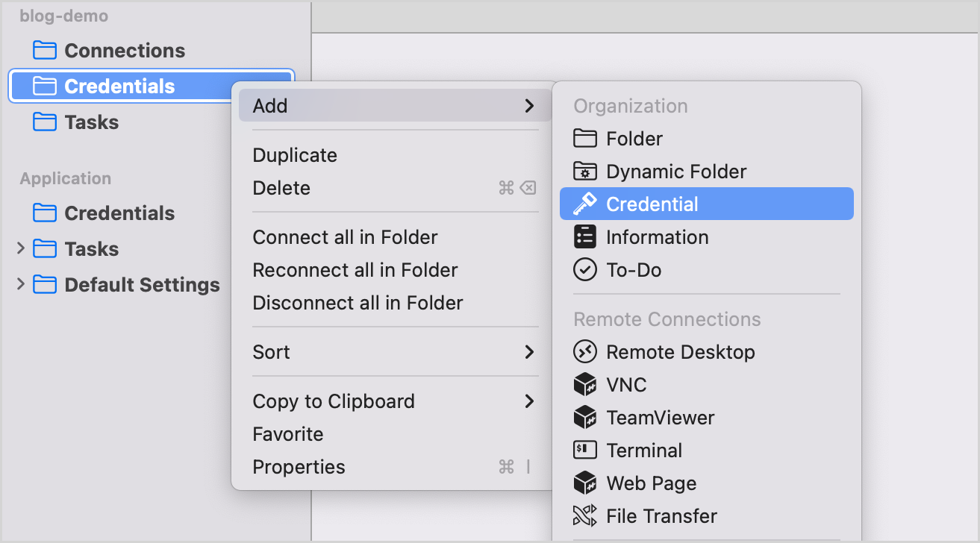Click the VNC menu entry text
This screenshot has width=980, height=543.
click(x=626, y=385)
